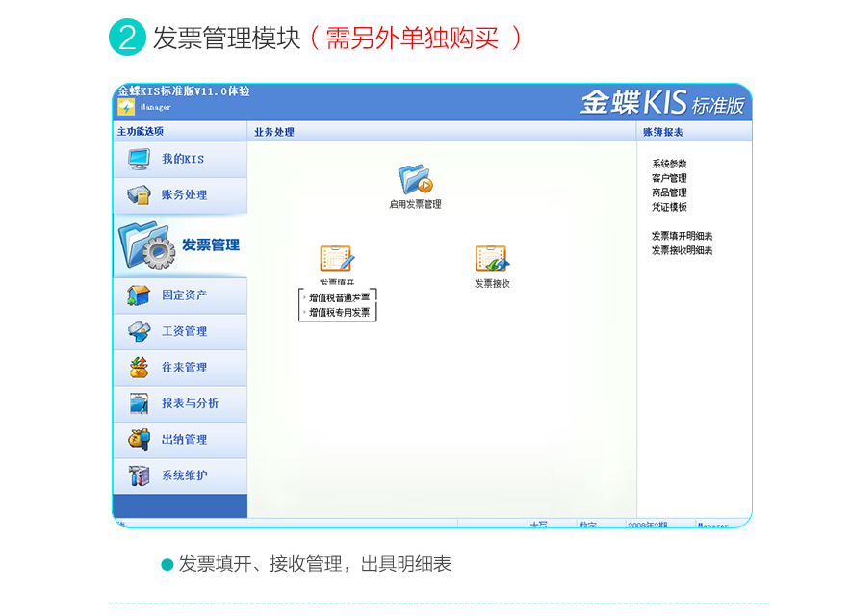Click the 发票填开 notepad icon
The width and height of the screenshot is (850, 616).
tap(337, 260)
